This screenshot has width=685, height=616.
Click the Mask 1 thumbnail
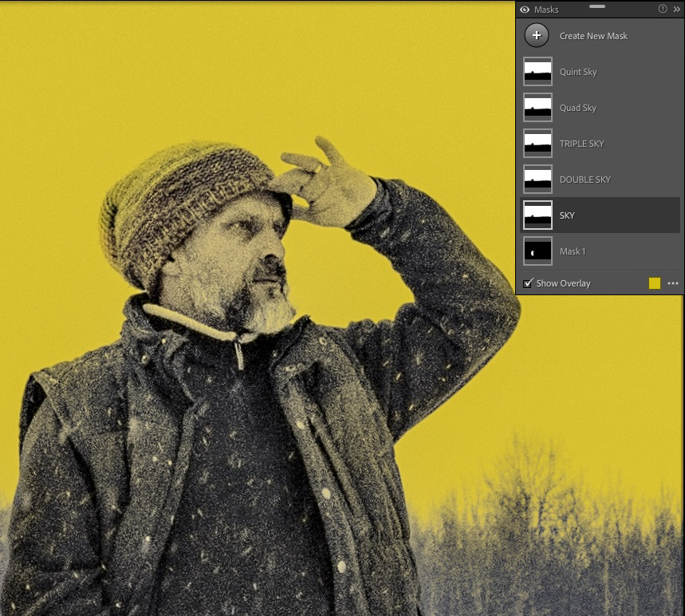point(537,251)
